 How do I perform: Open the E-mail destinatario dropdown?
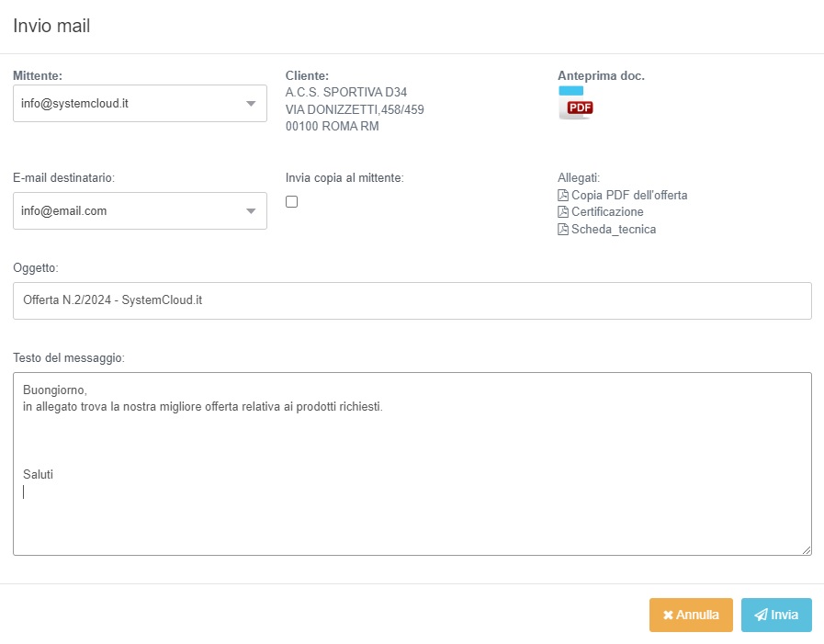tap(140, 211)
